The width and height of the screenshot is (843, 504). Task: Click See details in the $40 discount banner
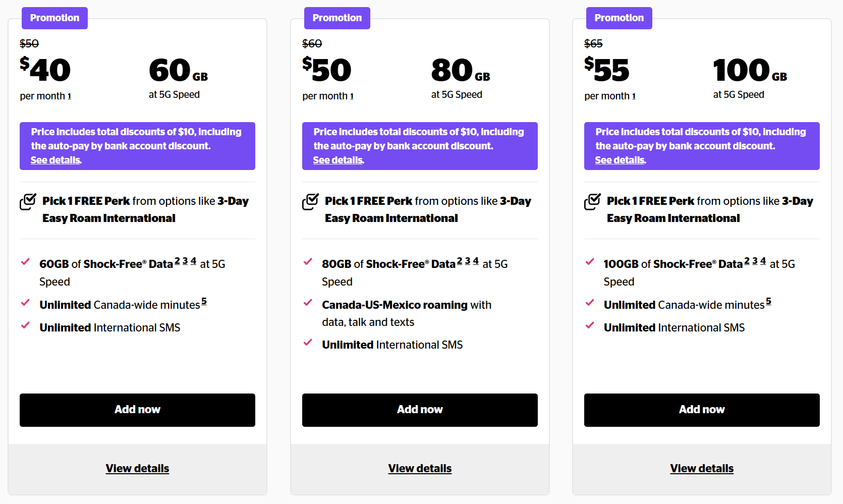click(x=56, y=160)
